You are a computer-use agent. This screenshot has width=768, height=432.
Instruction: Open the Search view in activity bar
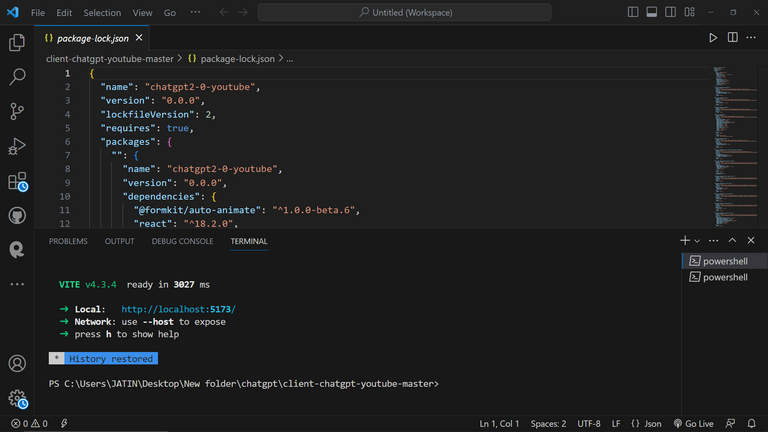(17, 77)
